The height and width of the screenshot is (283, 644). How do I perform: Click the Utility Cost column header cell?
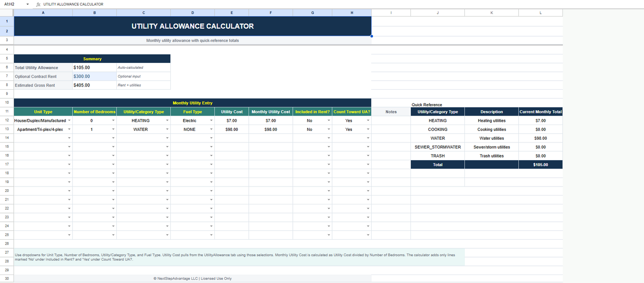click(232, 112)
